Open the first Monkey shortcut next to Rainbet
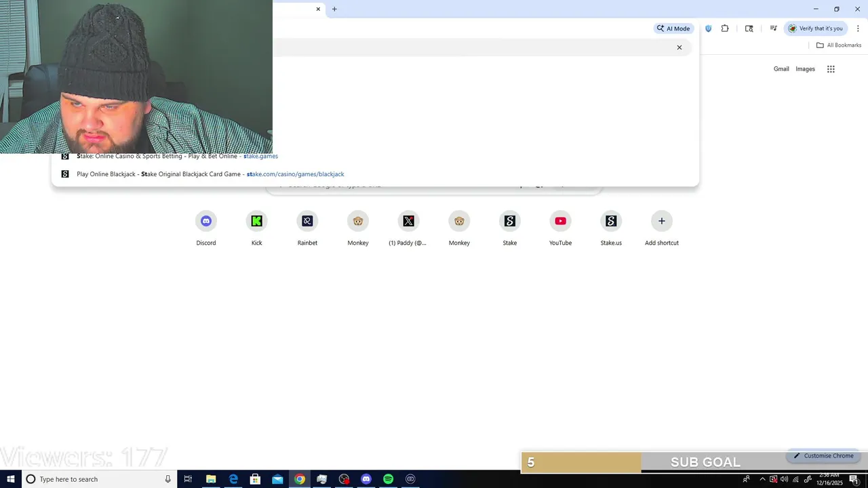The image size is (868, 488). pyautogui.click(x=358, y=229)
